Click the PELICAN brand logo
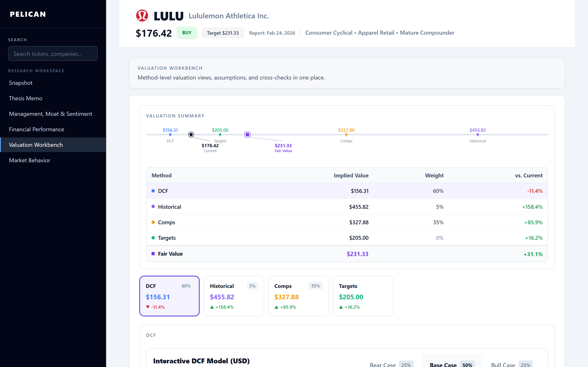The width and height of the screenshot is (588, 367). [x=28, y=14]
